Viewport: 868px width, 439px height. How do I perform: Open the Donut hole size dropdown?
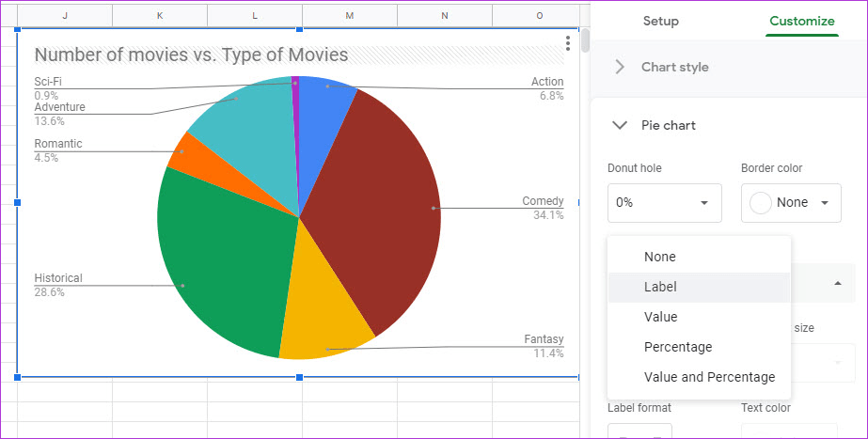pos(664,203)
